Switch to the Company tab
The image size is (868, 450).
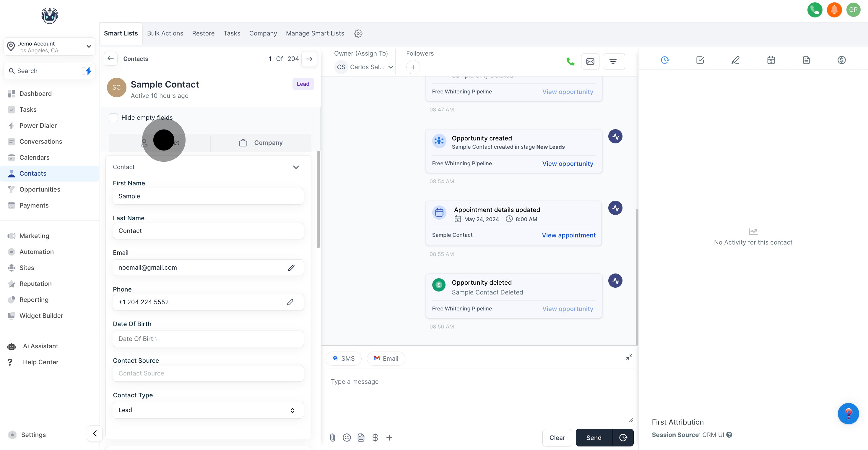click(x=261, y=143)
